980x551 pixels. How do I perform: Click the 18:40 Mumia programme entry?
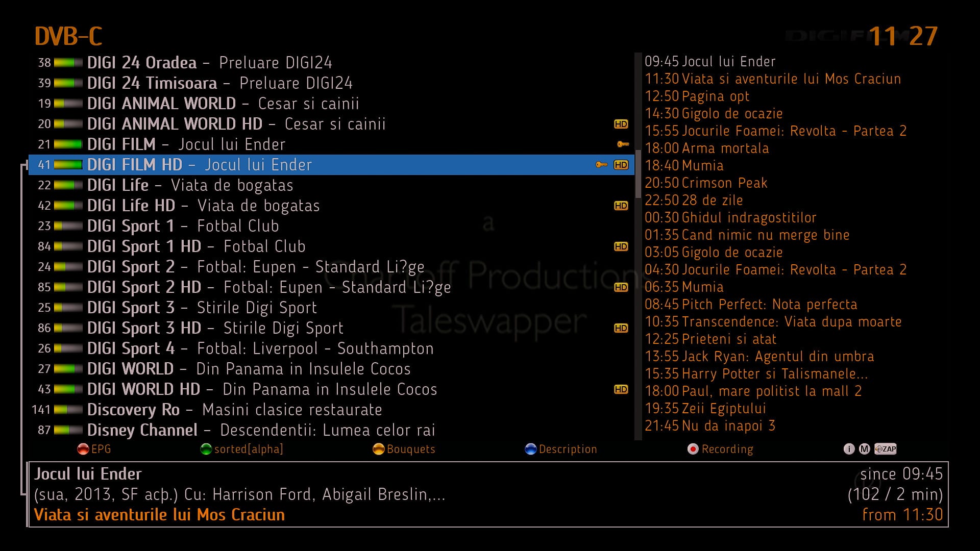click(x=684, y=165)
